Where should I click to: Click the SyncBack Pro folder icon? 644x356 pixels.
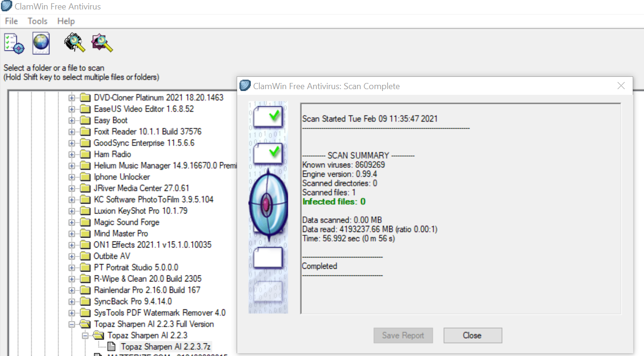pos(85,301)
